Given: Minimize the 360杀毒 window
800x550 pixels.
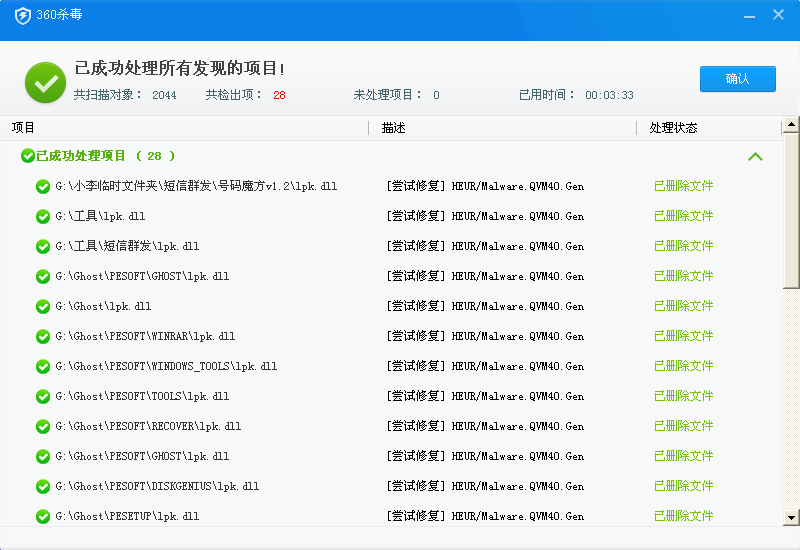Looking at the screenshot, I should 749,16.
